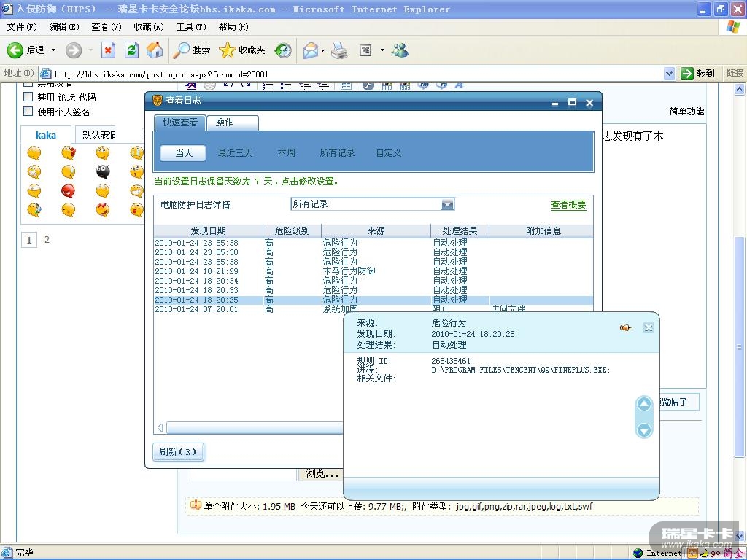Open the 收藏 menu
This screenshot has height=560, width=747.
149,27
